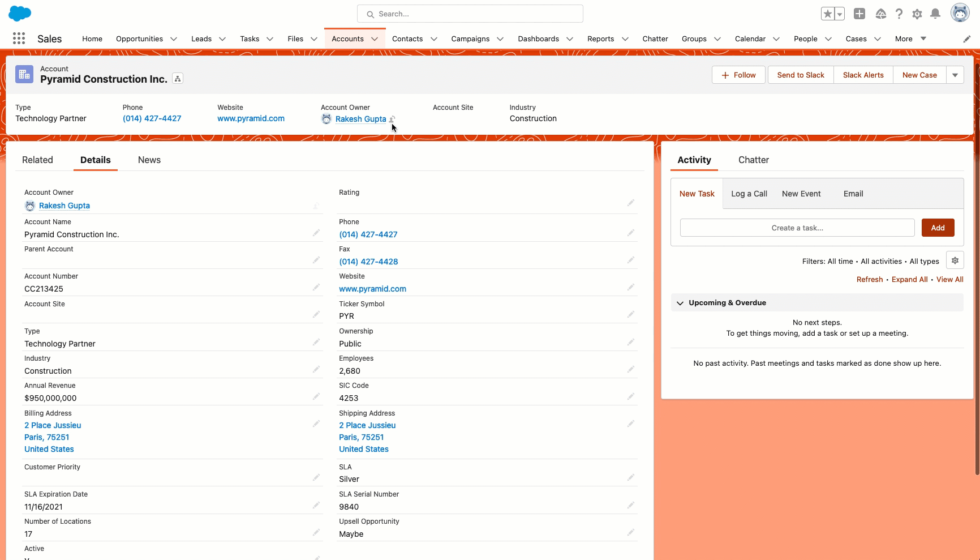980x560 pixels.
Task: Expand the Accounts nav dropdown chevron
Action: coord(375,39)
